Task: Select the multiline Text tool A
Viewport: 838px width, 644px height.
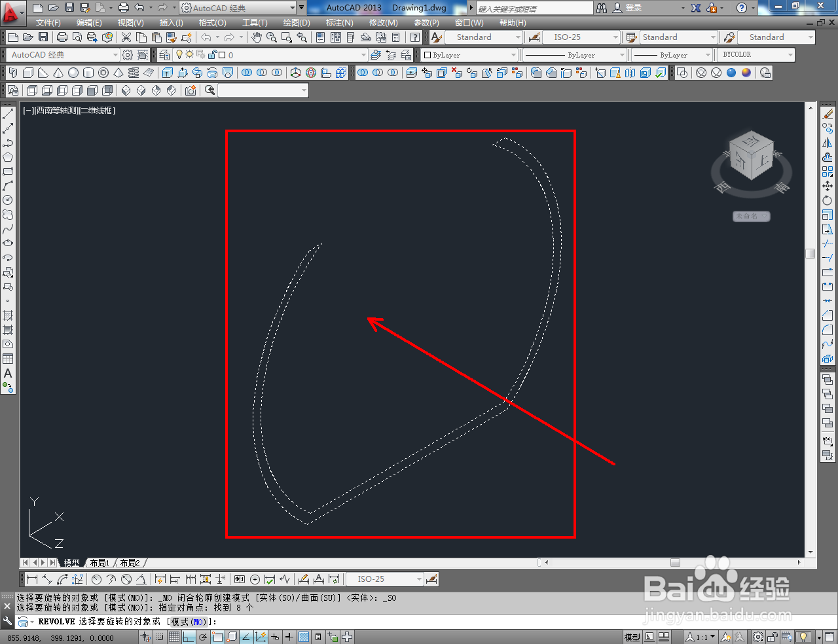Action: [8, 373]
